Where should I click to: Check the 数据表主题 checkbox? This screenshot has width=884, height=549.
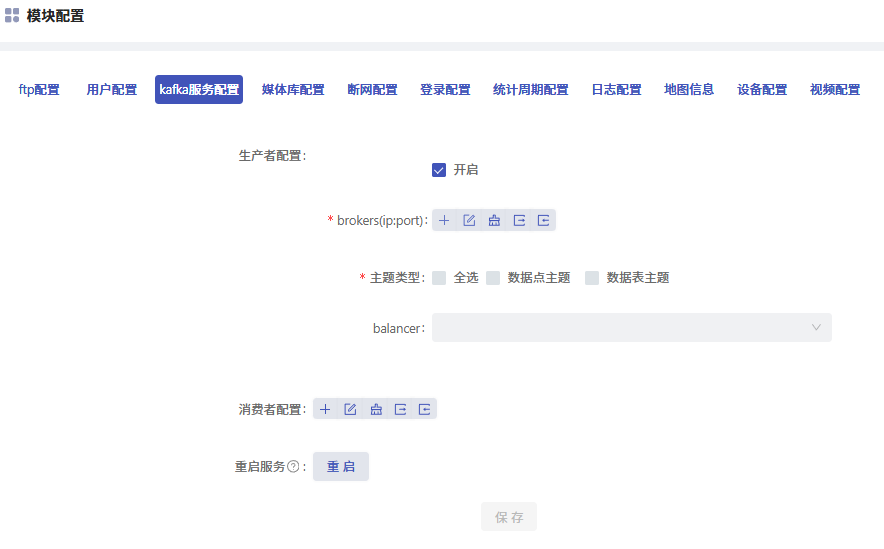click(591, 278)
